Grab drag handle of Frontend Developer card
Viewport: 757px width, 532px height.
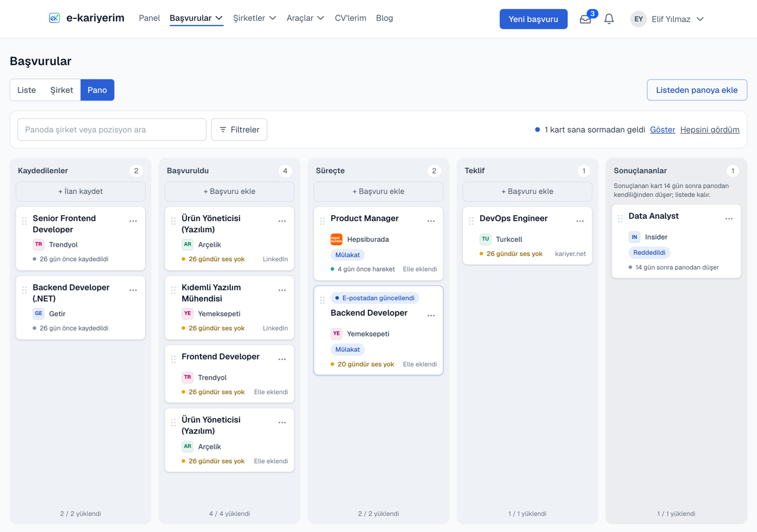tap(173, 359)
